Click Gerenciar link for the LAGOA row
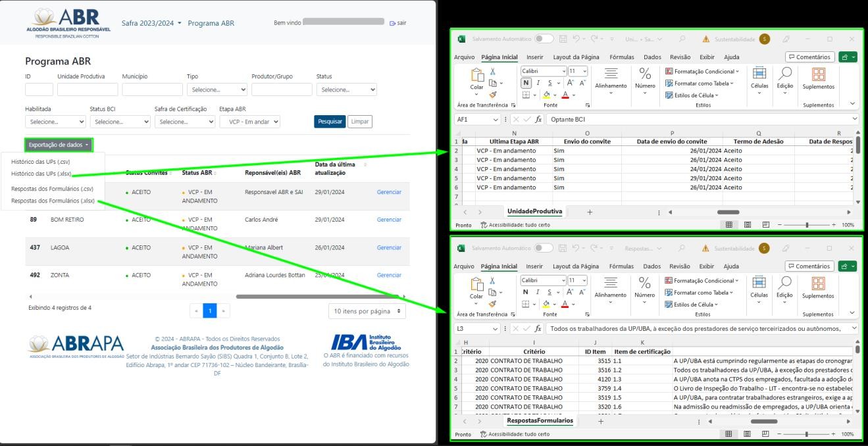868x446 pixels. click(388, 248)
